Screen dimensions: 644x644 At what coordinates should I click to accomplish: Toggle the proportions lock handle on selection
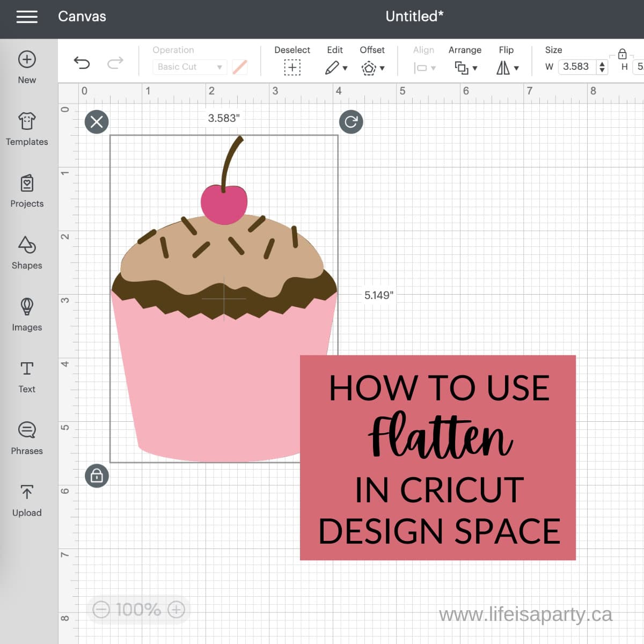(x=97, y=476)
